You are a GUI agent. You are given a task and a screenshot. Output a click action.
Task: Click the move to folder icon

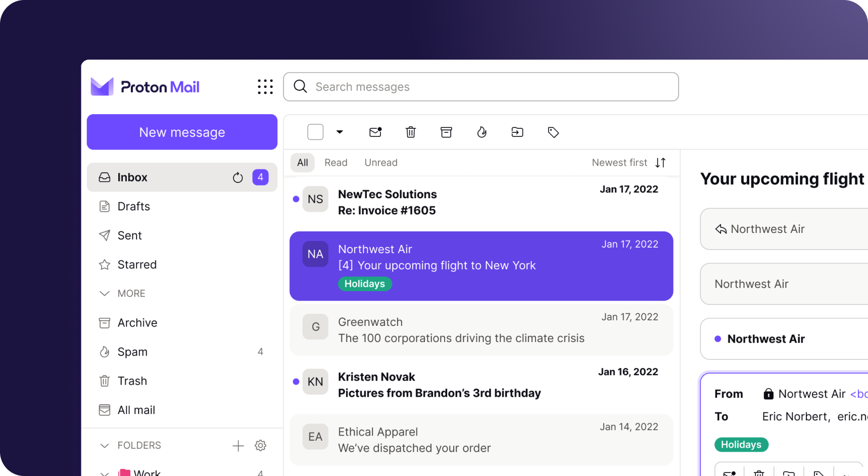pos(517,132)
